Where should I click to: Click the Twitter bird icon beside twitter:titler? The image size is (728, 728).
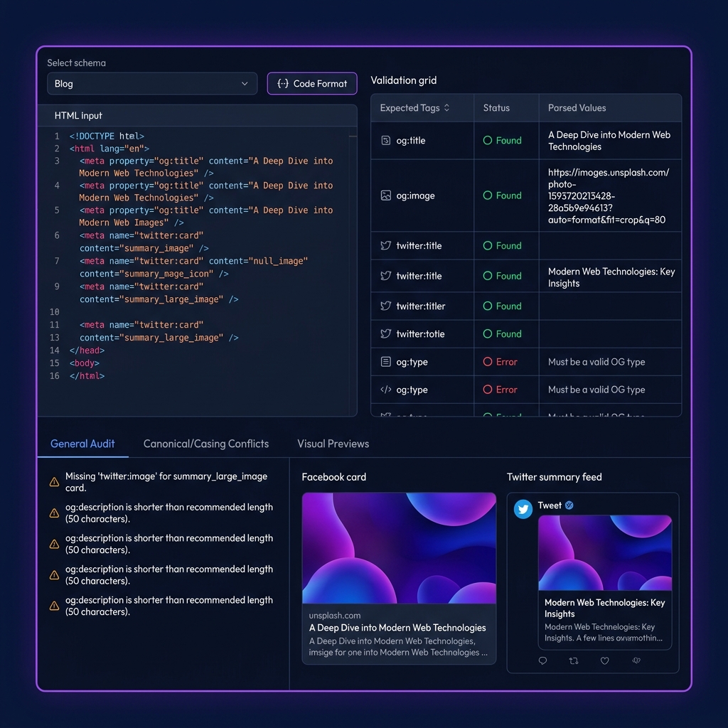(x=386, y=306)
